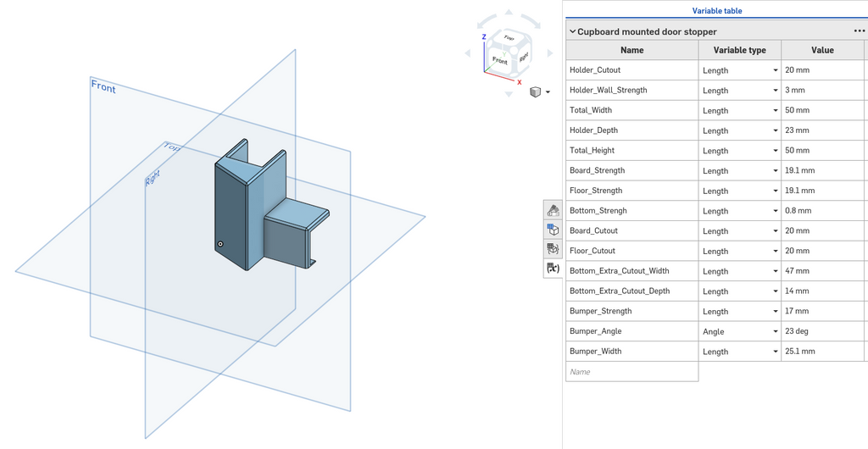
Task: Click the Front face of the view cube
Action: pyautogui.click(x=500, y=60)
